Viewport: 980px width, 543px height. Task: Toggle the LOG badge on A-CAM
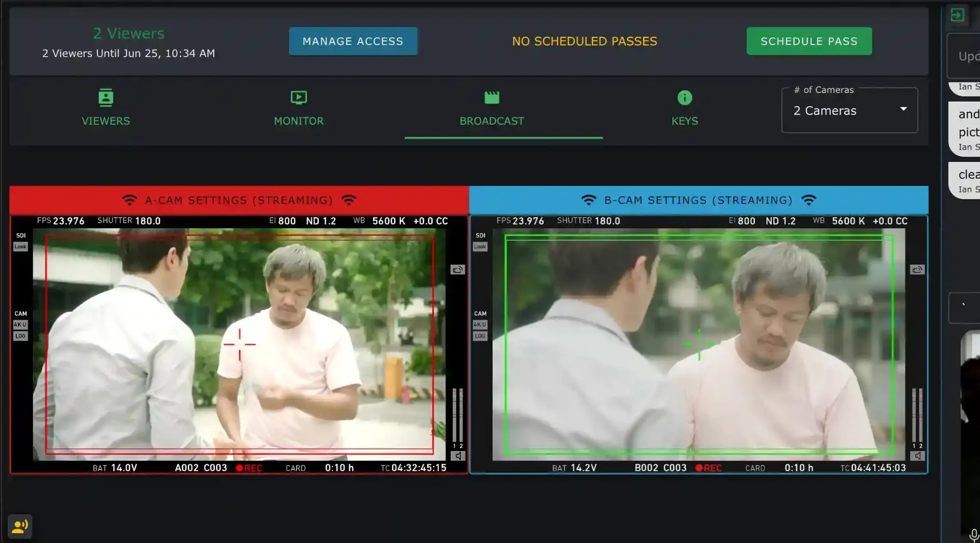(x=20, y=336)
